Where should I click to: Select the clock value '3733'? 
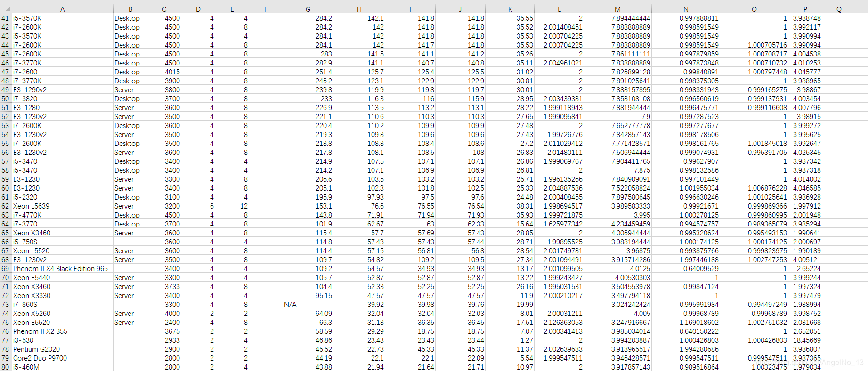coord(164,287)
